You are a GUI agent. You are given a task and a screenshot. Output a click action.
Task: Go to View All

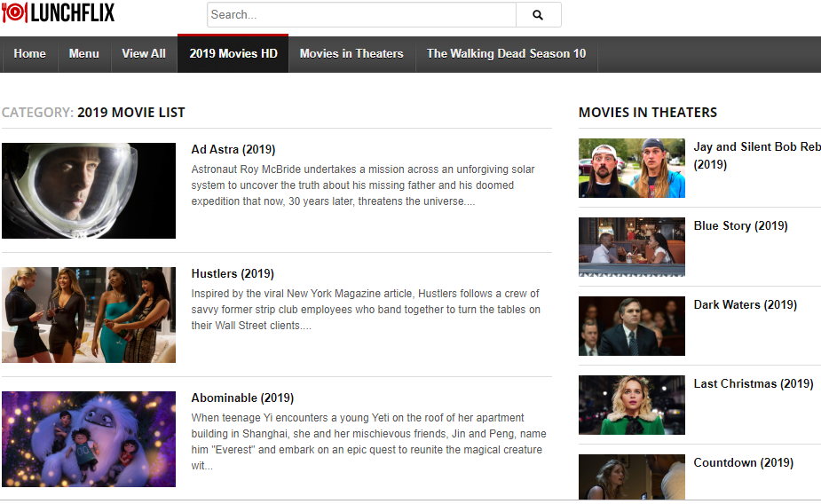pyautogui.click(x=144, y=54)
